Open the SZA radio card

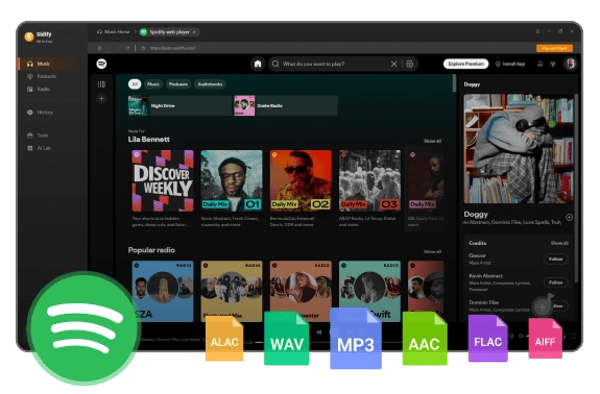pos(163,291)
